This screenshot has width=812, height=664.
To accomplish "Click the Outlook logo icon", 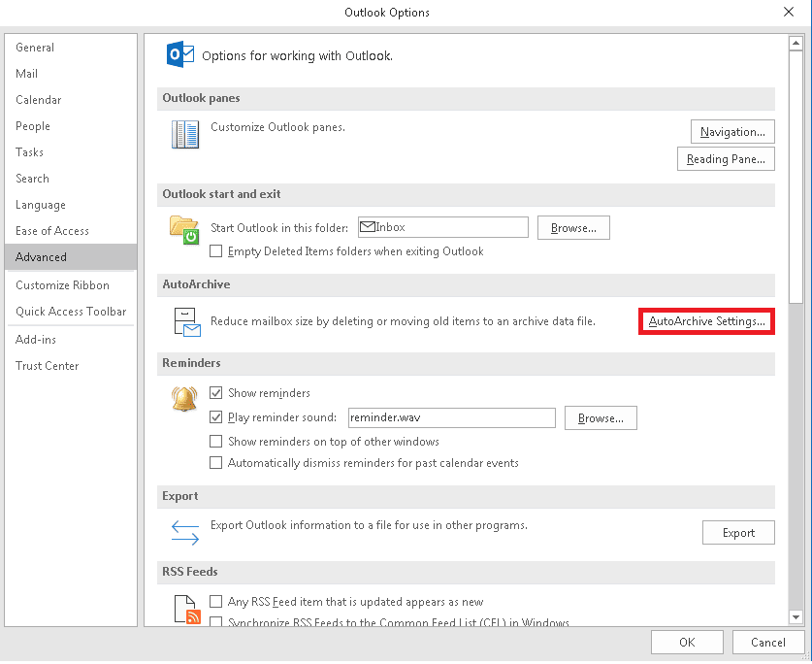I will point(179,54).
